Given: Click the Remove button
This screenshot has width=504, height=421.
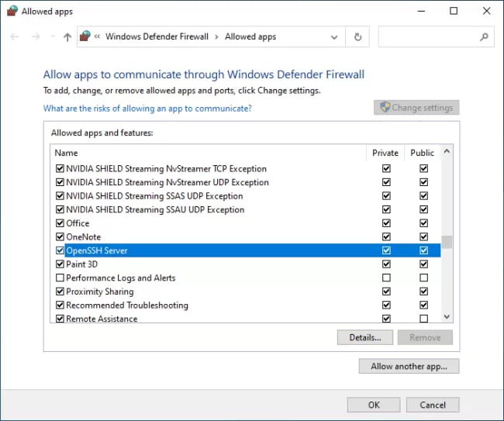Looking at the screenshot, I should pyautogui.click(x=425, y=337).
